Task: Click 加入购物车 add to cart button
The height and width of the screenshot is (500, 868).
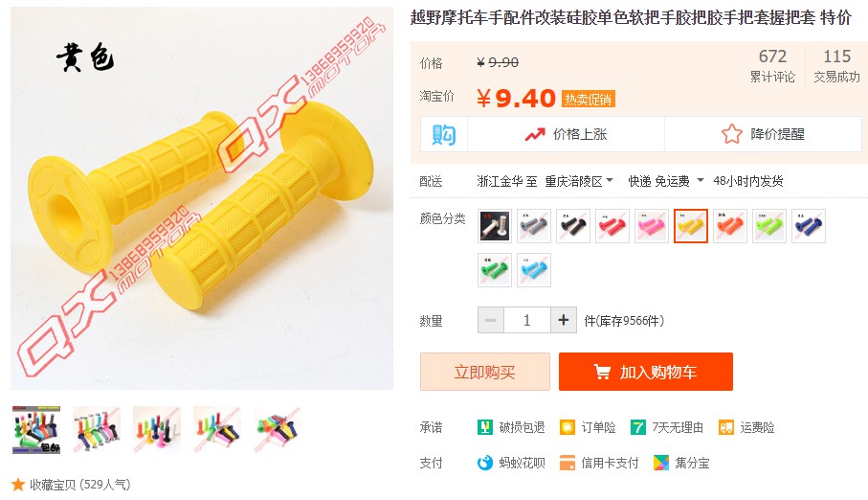Action: click(646, 372)
